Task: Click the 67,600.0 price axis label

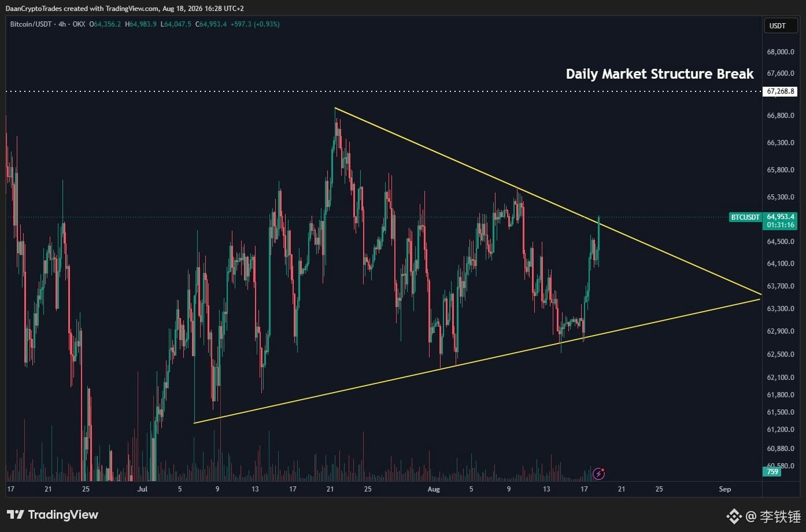Action: pyautogui.click(x=781, y=73)
